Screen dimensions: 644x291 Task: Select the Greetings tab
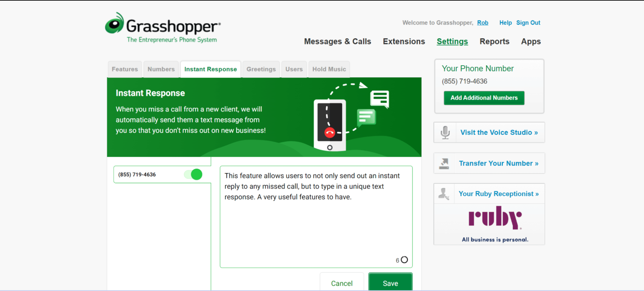(261, 69)
